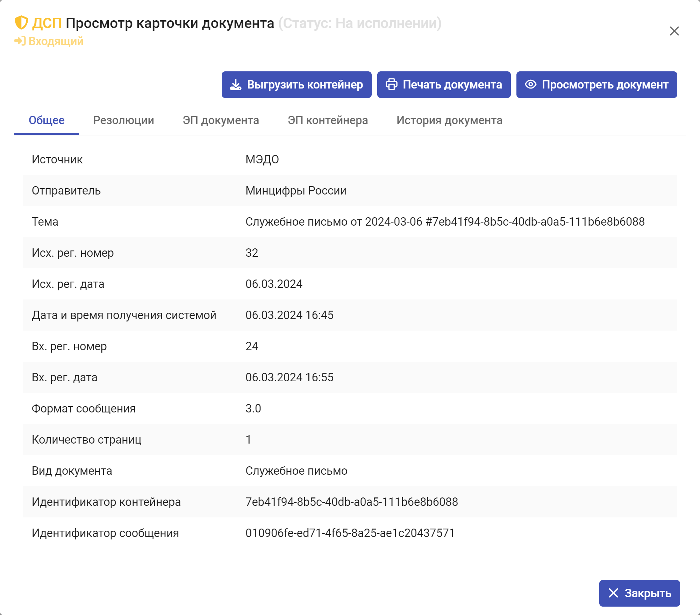Open the ЭП контейнера tab
The width and height of the screenshot is (700, 615).
(x=328, y=120)
